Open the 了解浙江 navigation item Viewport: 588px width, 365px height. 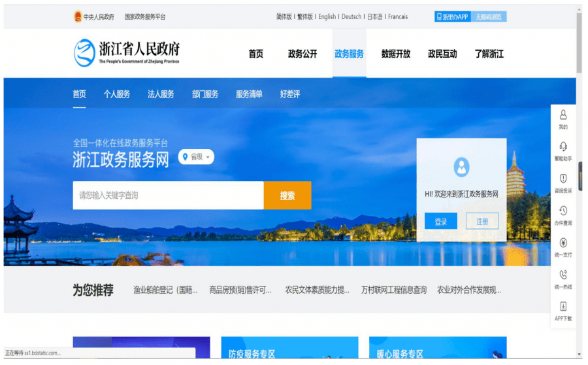tap(489, 54)
